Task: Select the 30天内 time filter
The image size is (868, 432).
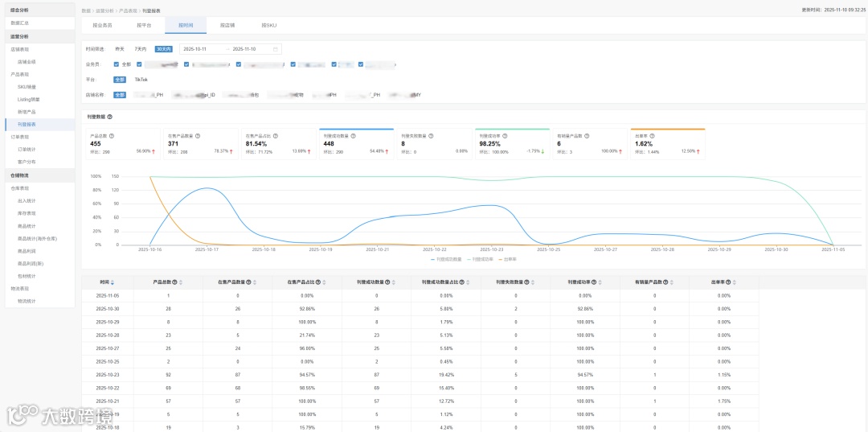Action: 164,49
